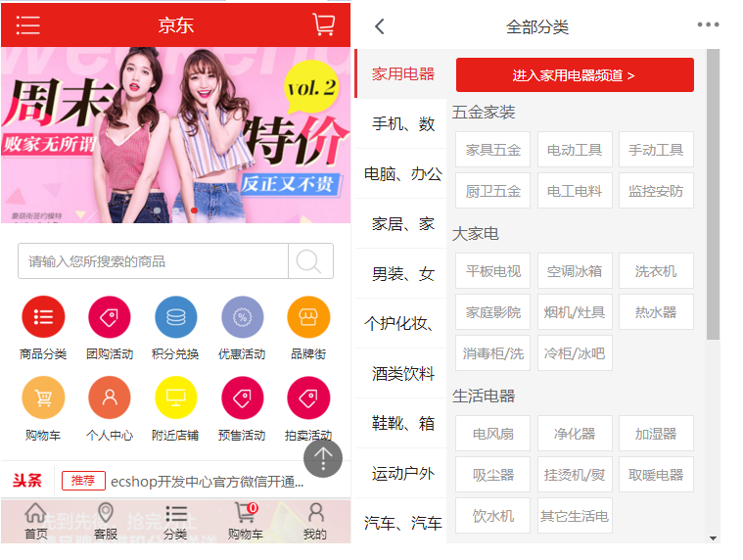Viewport: 743px width, 560px height.
Task: Open 净化器 subcategory
Action: pos(575,434)
